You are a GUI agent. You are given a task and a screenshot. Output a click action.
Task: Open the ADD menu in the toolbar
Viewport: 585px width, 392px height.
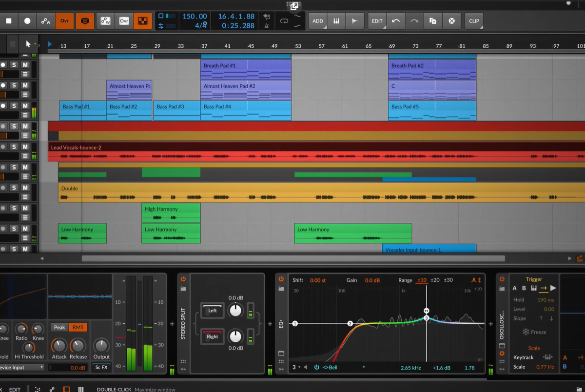point(318,21)
